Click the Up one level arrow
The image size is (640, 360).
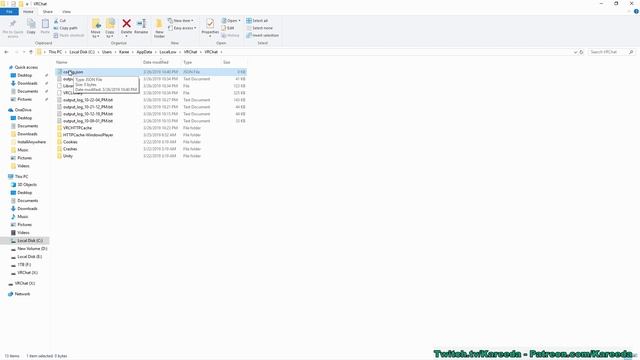click(x=31, y=52)
